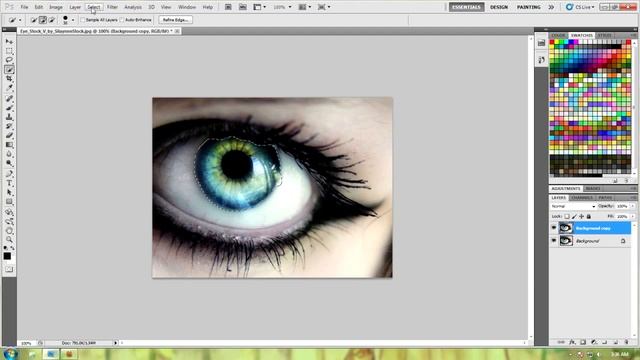Enable Sample All Layers checkbox
The image size is (640, 360).
[83, 20]
